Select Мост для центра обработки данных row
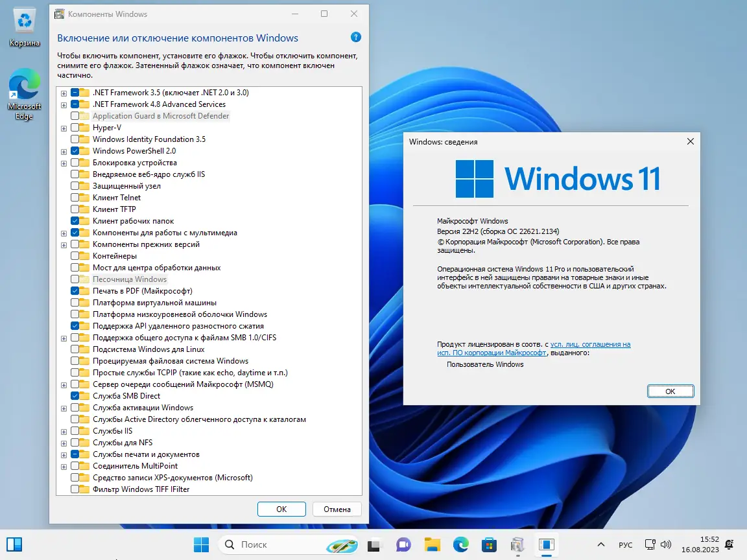This screenshot has width=747, height=560. (156, 268)
